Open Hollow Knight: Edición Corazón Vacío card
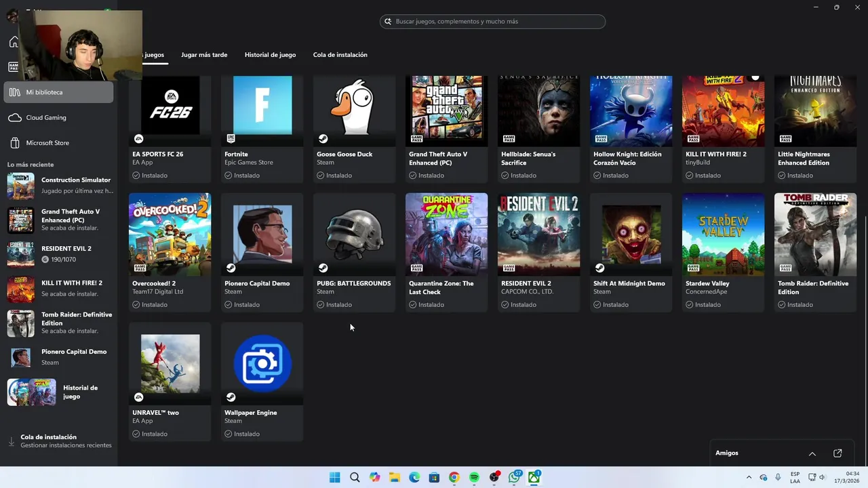Viewport: 868px width, 488px height. click(631, 129)
